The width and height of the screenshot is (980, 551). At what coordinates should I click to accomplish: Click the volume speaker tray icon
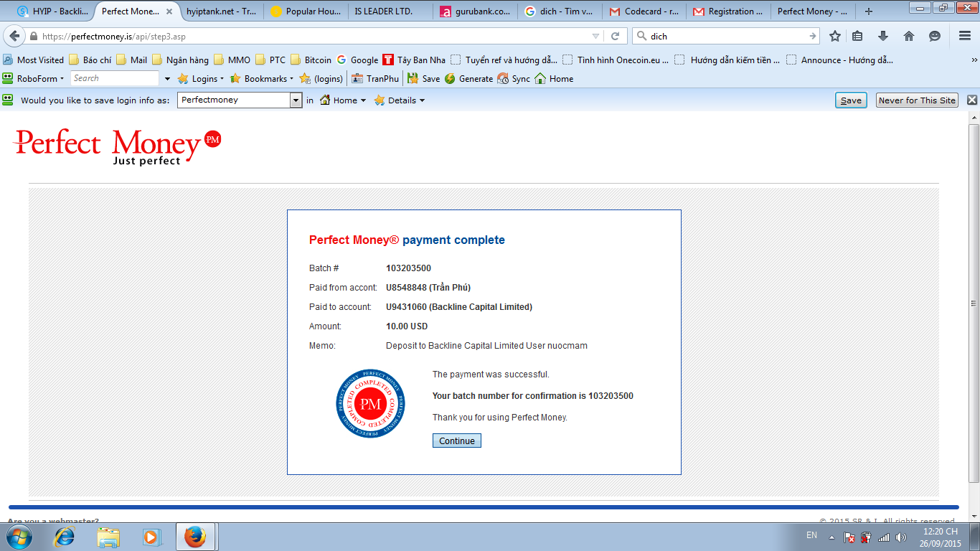pyautogui.click(x=901, y=537)
